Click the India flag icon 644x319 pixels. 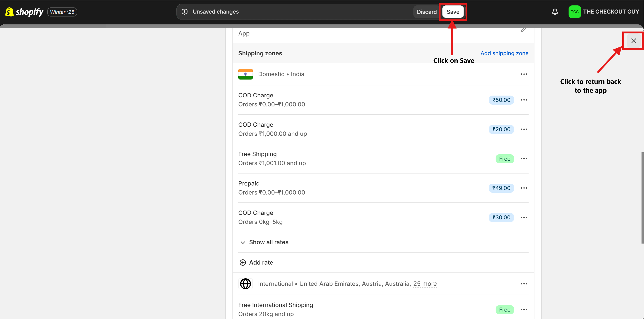point(245,74)
